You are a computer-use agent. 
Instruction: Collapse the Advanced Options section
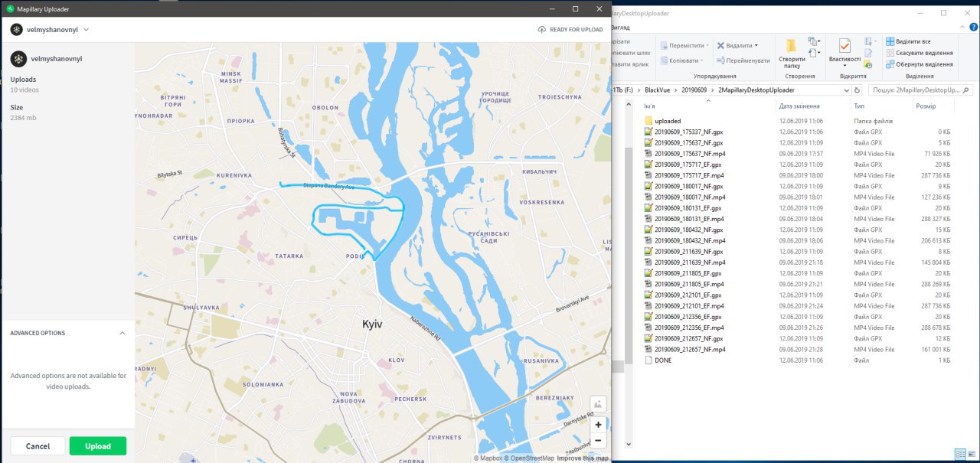tap(122, 333)
